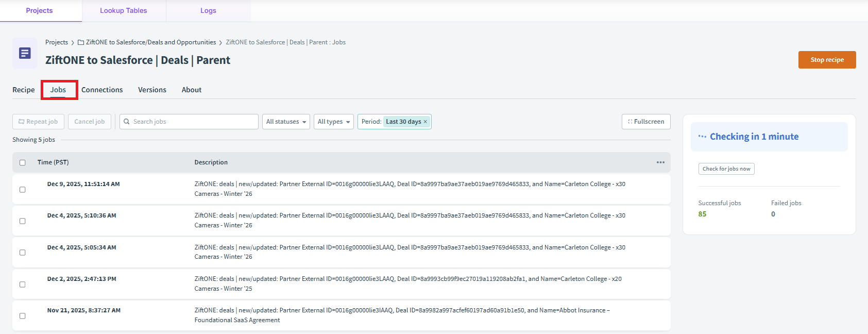868x334 pixels.
Task: Toggle the select-all jobs checkbox
Action: (x=22, y=162)
